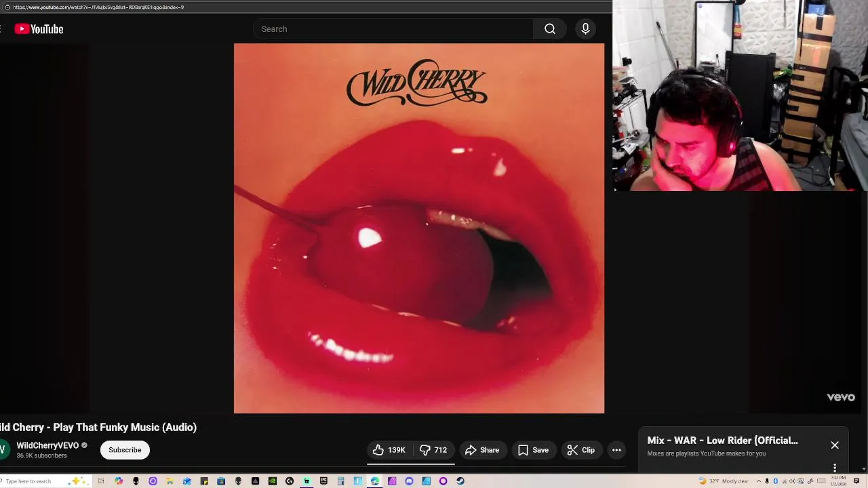Open the Share dialog
The height and width of the screenshot is (488, 868).
coord(482,450)
